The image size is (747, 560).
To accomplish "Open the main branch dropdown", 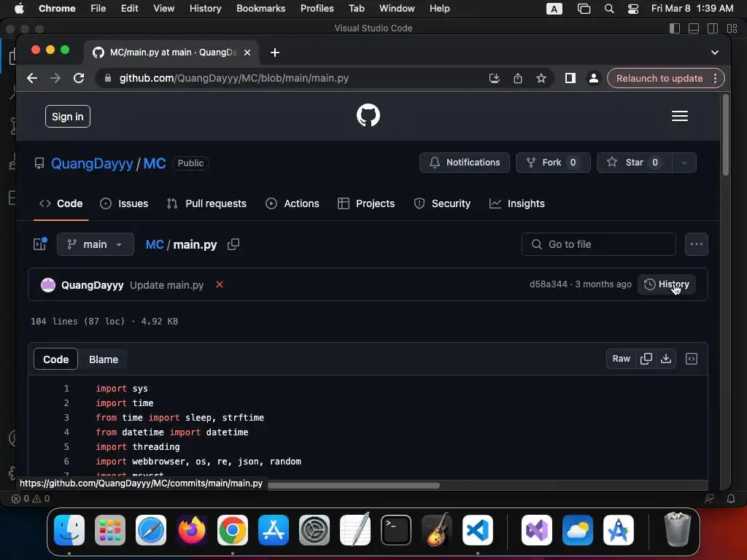I will [96, 244].
